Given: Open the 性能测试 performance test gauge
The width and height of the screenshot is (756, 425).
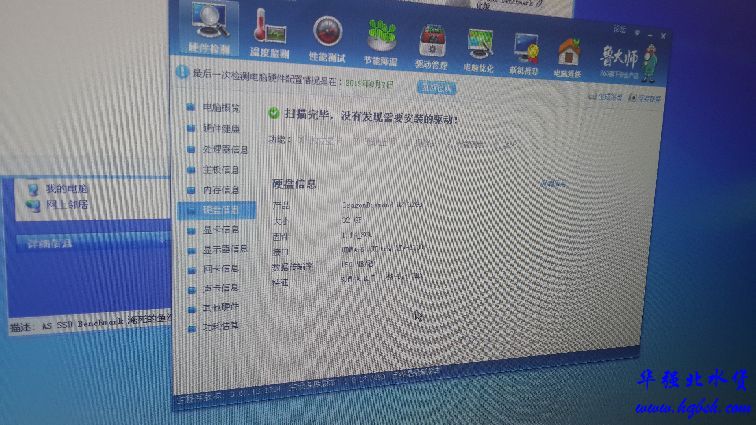Looking at the screenshot, I should 327,40.
